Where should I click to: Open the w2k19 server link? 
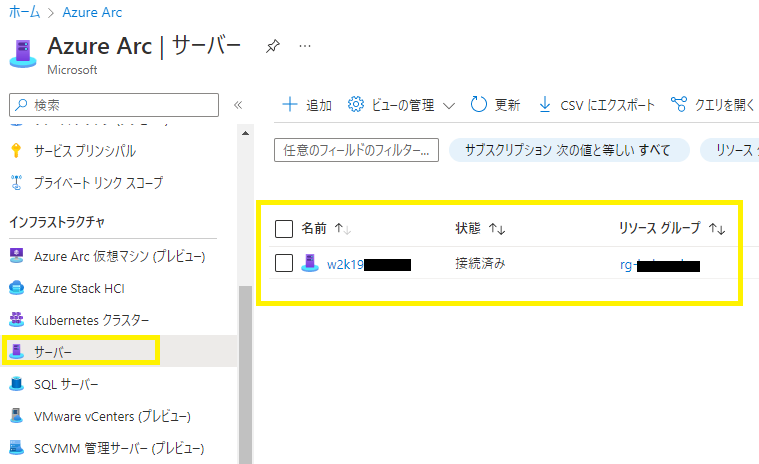[x=368, y=264]
